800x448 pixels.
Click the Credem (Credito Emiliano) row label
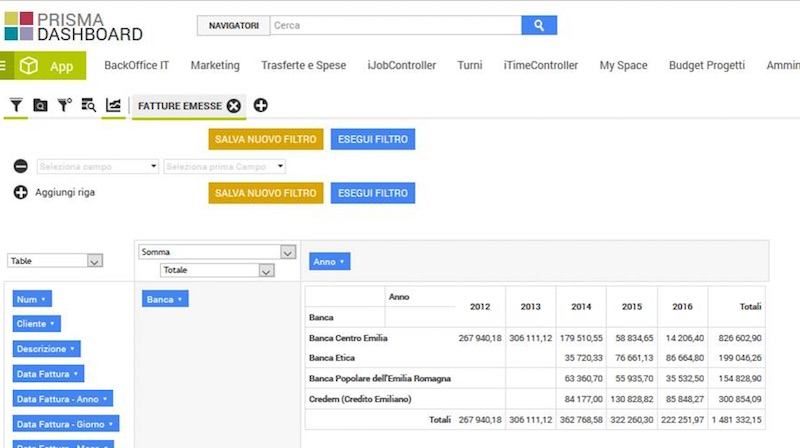pos(360,399)
